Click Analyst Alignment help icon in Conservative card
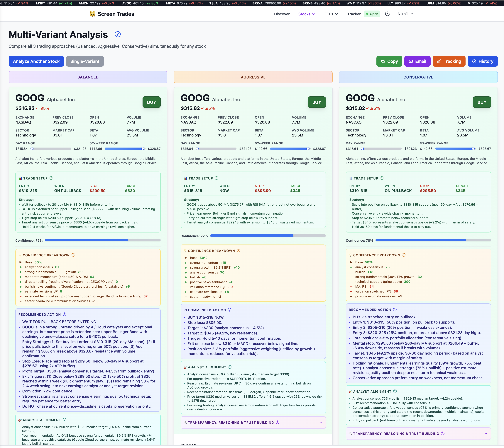Screen dimensions: 504x448 395,391
